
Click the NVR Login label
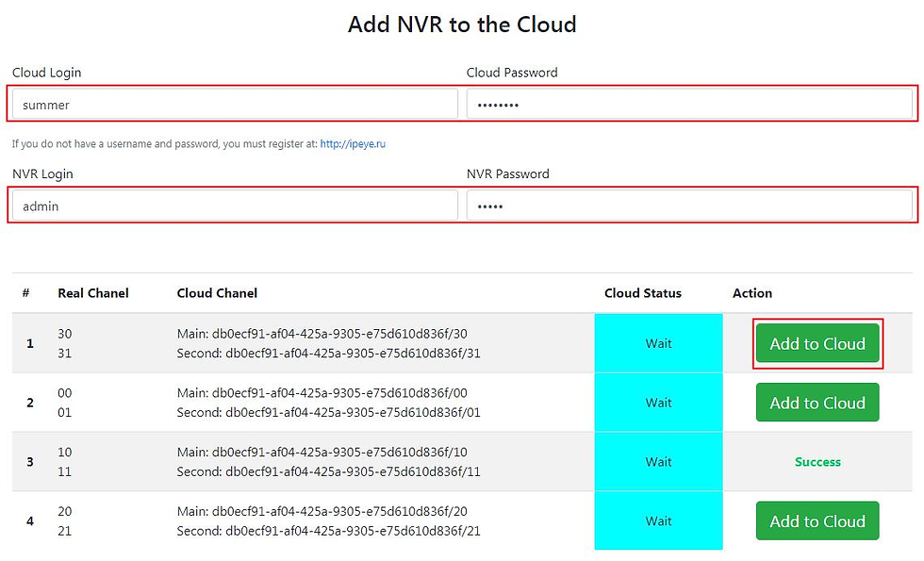pos(42,173)
